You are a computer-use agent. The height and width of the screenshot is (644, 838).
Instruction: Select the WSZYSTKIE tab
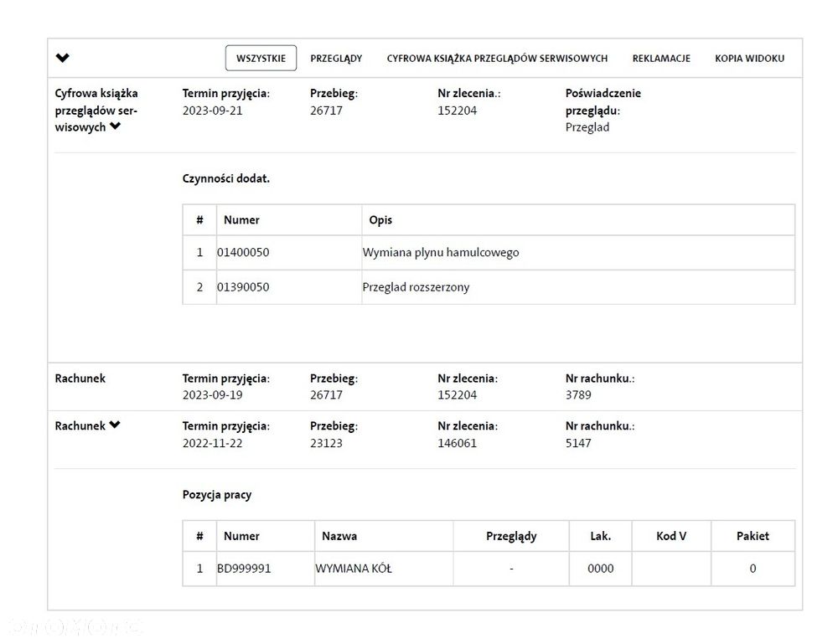[261, 59]
